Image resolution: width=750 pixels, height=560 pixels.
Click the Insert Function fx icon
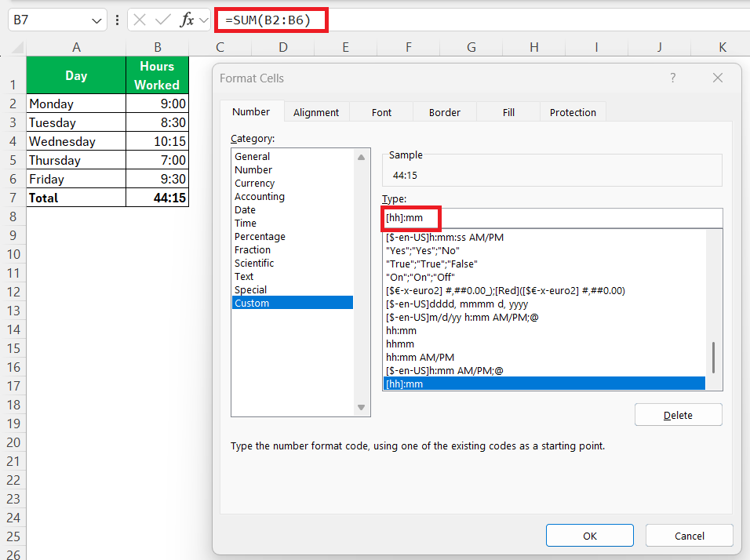pyautogui.click(x=187, y=20)
